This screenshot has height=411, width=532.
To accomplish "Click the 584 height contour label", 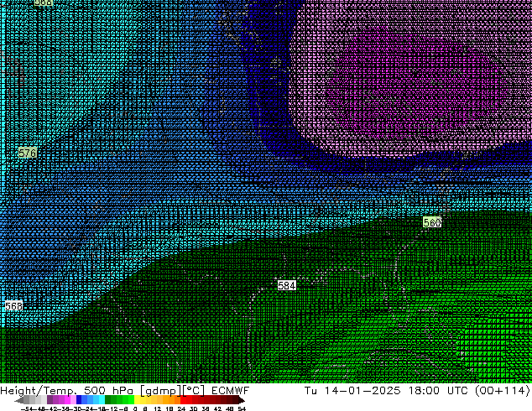I will 287,285.
